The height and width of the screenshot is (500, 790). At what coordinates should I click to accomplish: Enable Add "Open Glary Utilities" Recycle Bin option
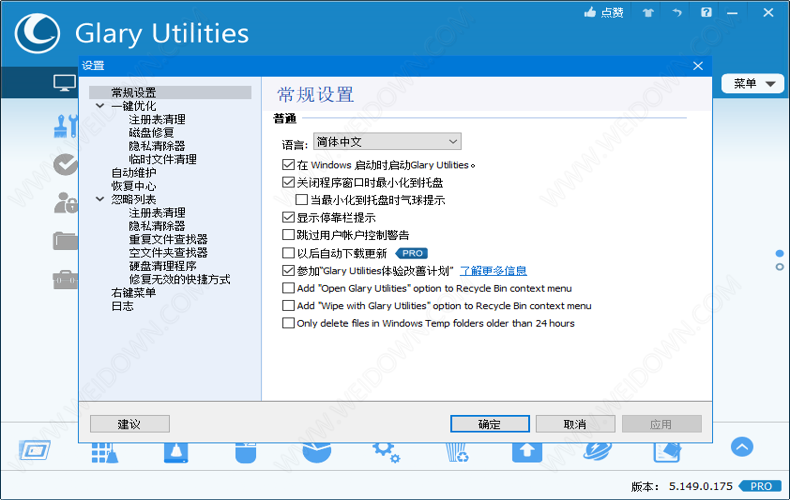[288, 288]
